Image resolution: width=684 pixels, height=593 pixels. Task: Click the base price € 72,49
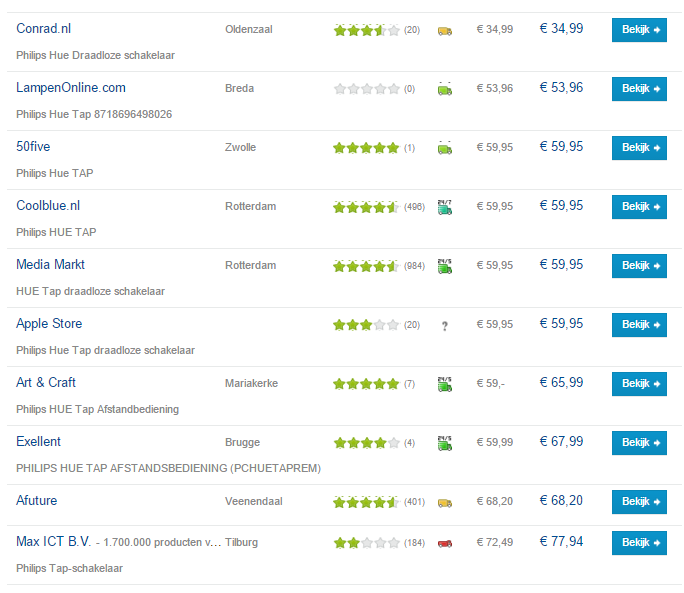[x=495, y=542]
